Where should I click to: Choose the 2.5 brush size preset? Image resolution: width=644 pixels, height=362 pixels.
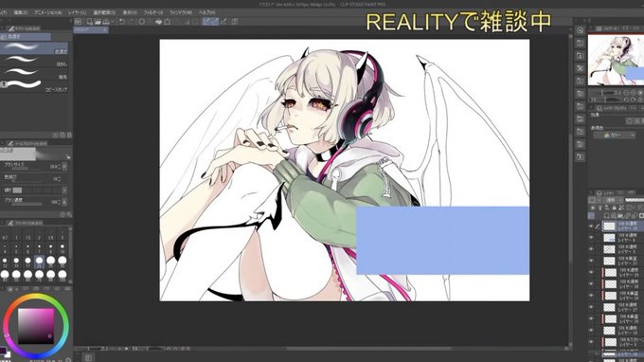click(50, 235)
